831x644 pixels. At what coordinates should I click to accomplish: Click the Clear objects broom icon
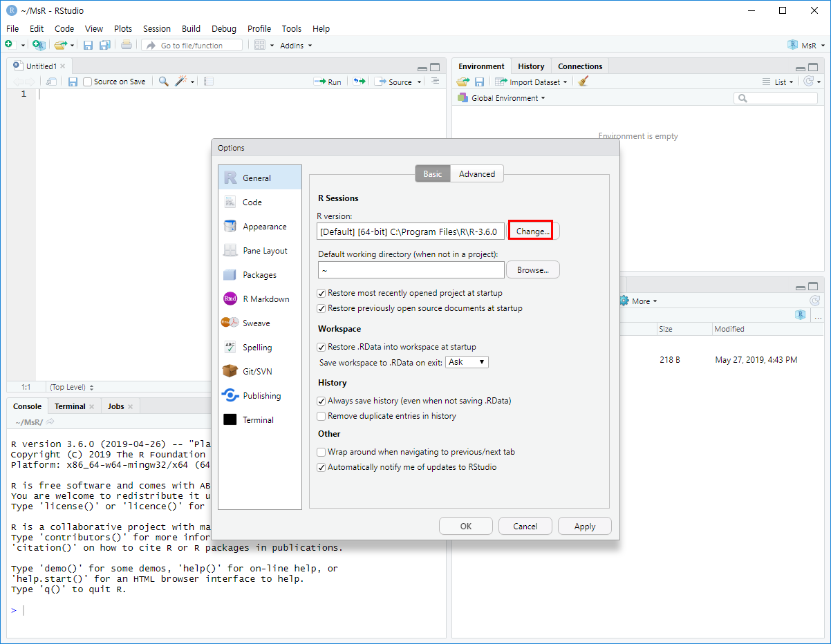[x=583, y=82]
